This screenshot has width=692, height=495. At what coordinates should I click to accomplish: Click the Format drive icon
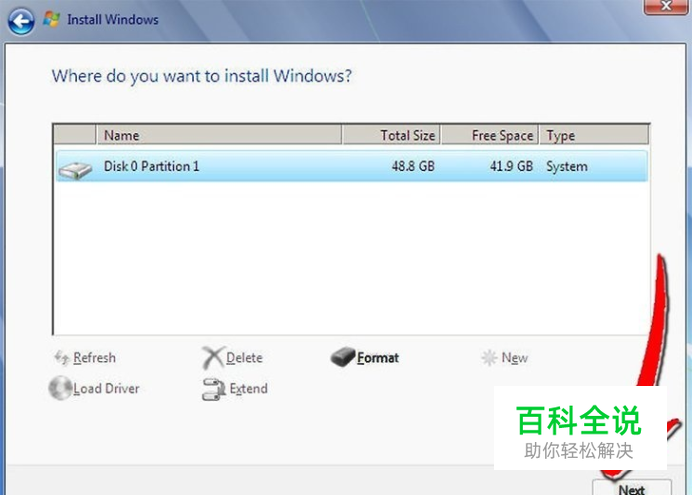[x=342, y=357]
